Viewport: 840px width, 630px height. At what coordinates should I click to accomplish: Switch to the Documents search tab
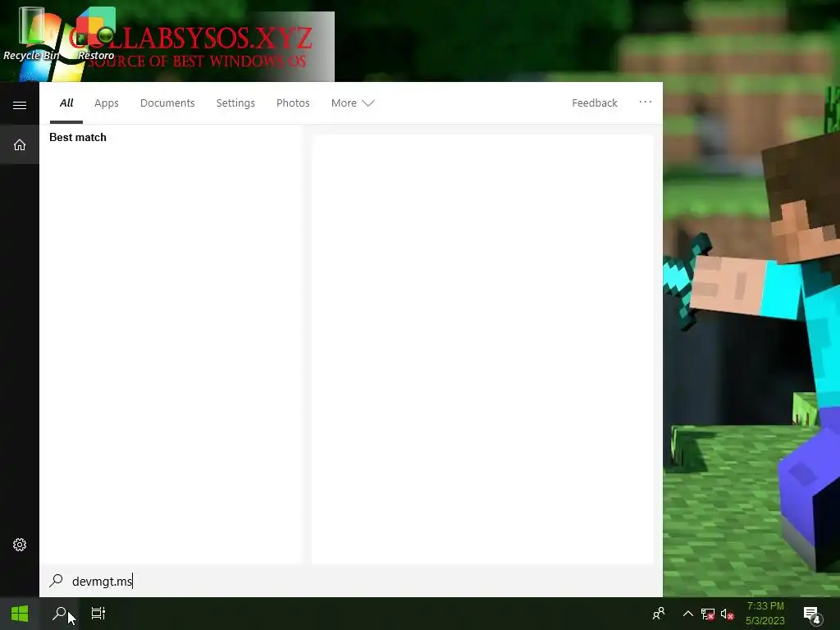coord(167,103)
